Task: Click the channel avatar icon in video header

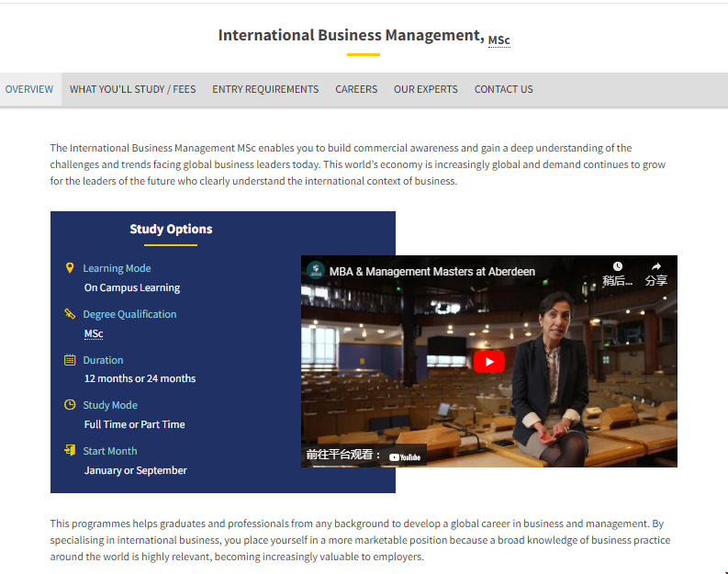Action: [316, 271]
